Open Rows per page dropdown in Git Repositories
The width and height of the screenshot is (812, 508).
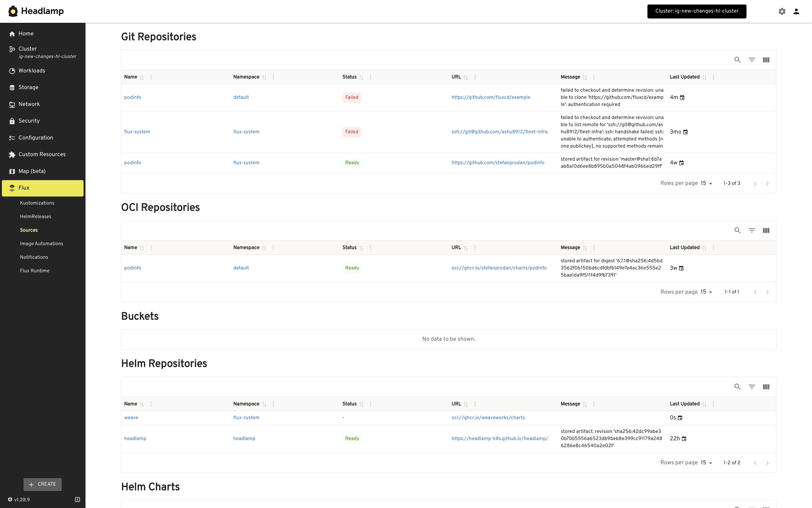[706, 183]
